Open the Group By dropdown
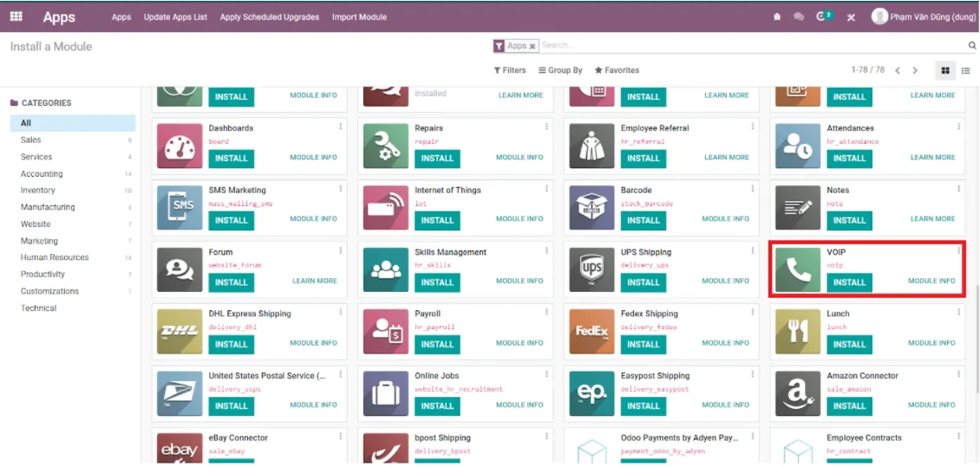Viewport: 980px width, 467px height. 560,70
